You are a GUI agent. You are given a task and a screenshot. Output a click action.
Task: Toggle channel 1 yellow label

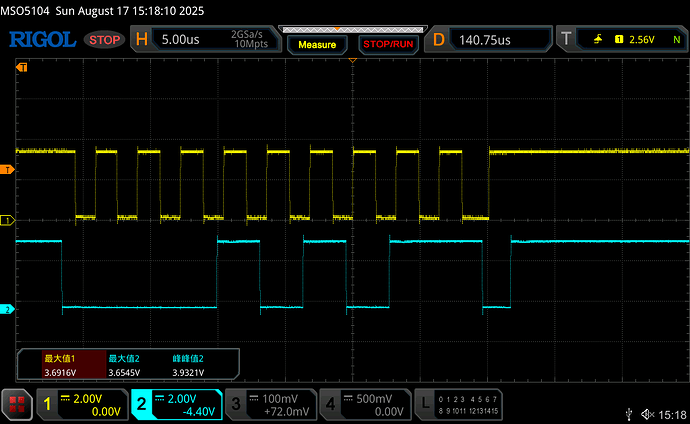tap(47, 404)
